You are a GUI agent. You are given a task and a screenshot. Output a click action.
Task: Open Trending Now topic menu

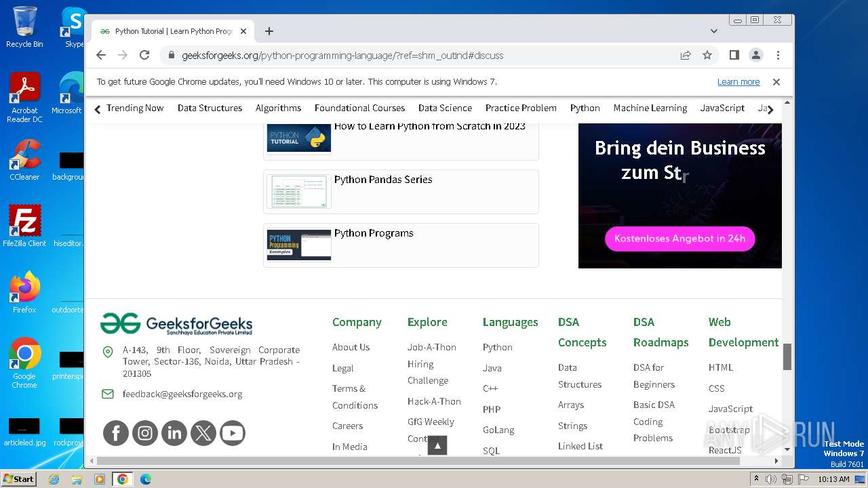click(135, 108)
